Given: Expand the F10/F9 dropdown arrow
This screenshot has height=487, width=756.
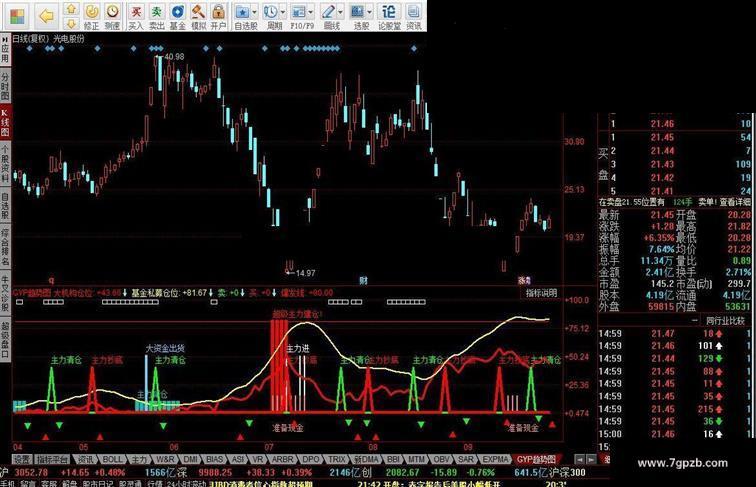Looking at the screenshot, I should pyautogui.click(x=310, y=12).
